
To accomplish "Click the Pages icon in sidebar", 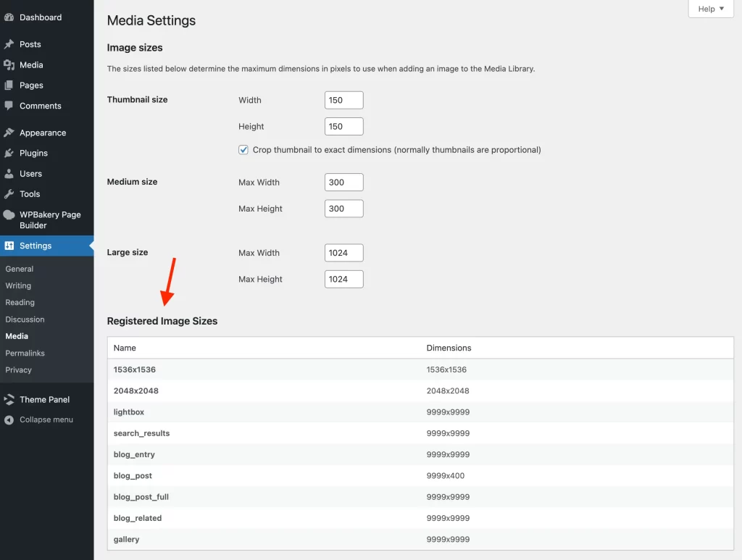I will coord(9,85).
